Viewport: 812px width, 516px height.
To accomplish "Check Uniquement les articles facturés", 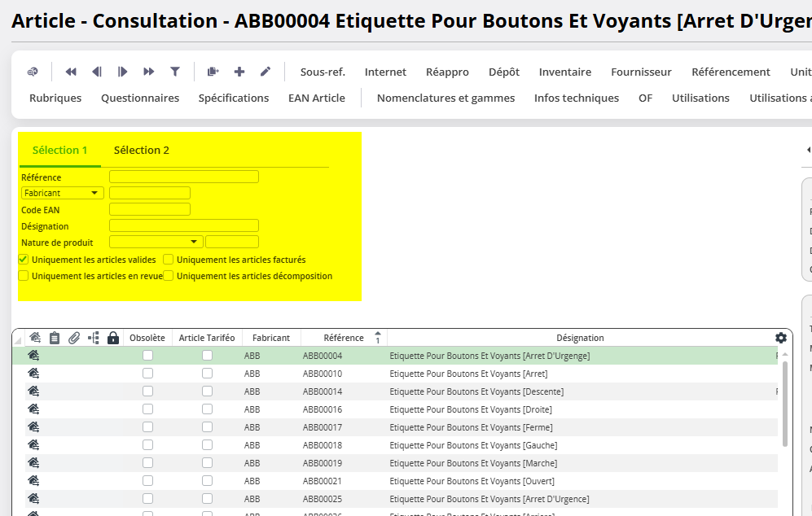I will [x=169, y=260].
